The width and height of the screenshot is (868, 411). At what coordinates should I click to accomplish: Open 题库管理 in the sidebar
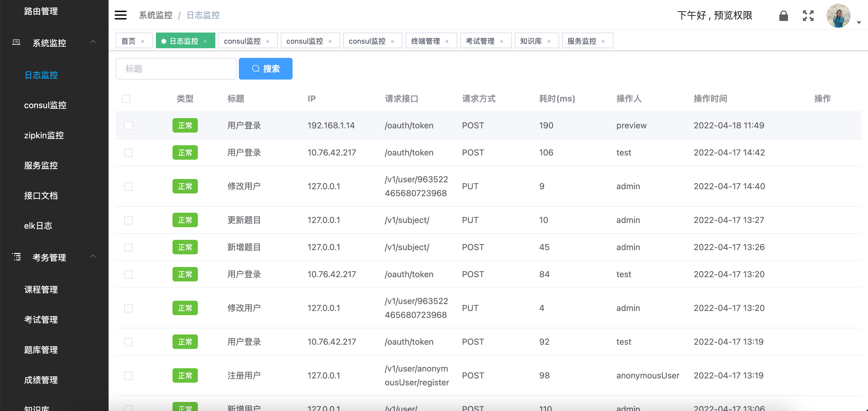pos(41,350)
